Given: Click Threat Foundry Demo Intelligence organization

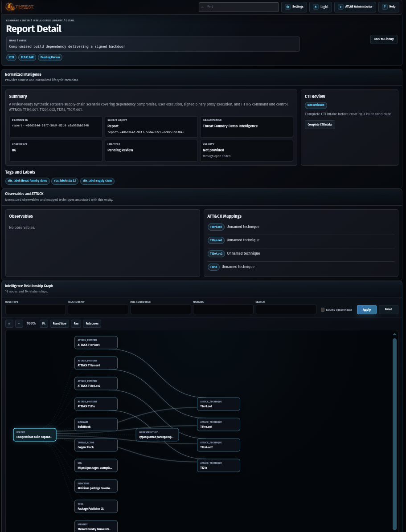Looking at the screenshot, I should pyautogui.click(x=230, y=126).
